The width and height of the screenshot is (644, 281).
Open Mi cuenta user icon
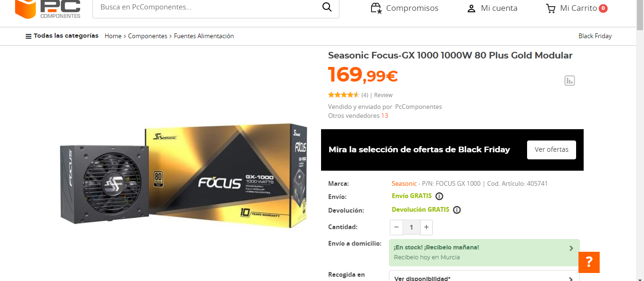[x=471, y=8]
